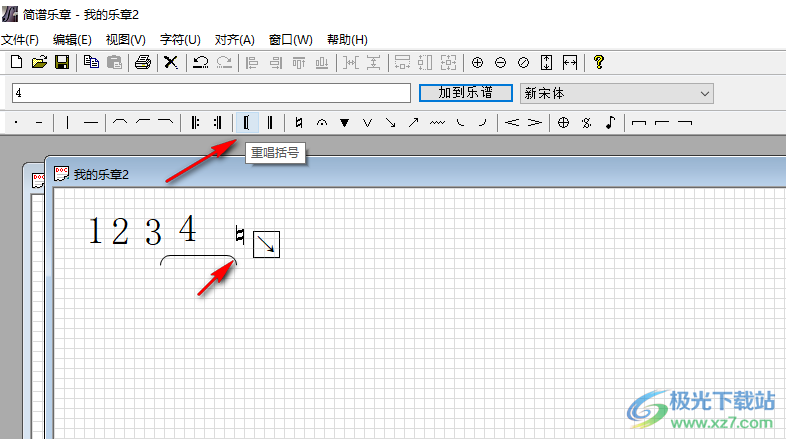The width and height of the screenshot is (786, 439).
Task: Click the 加到乐谱 button
Action: [464, 93]
